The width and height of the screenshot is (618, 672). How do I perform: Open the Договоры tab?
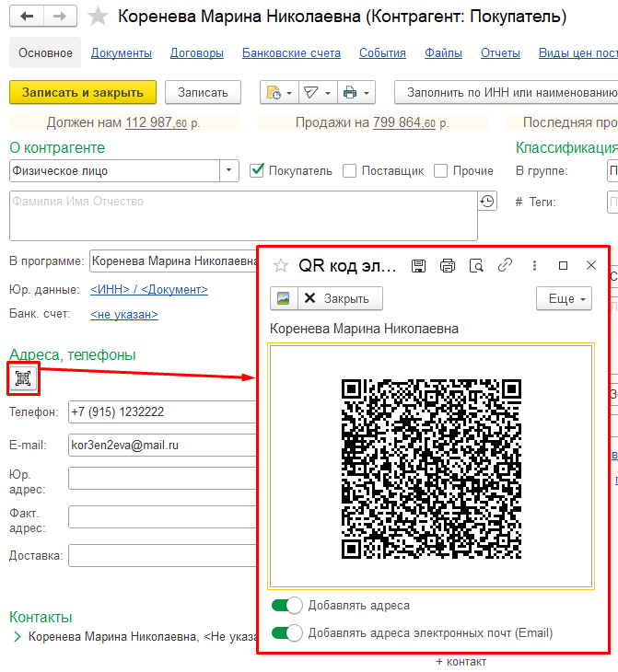click(197, 53)
